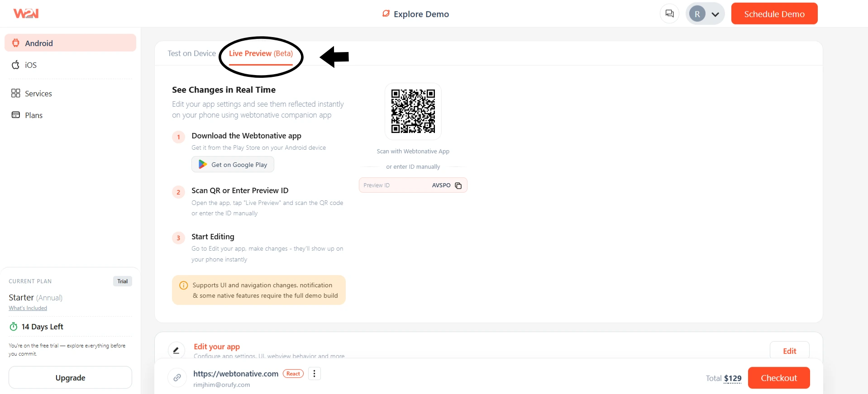Click the What's Included link
868x394 pixels.
[x=28, y=308]
